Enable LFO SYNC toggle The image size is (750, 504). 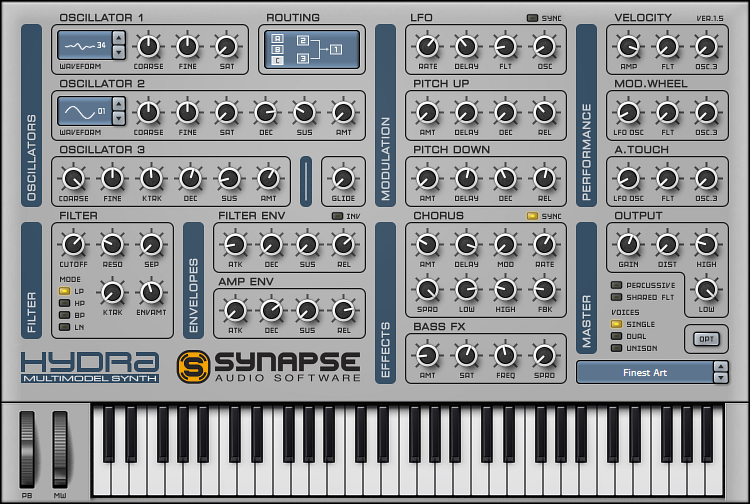click(532, 18)
